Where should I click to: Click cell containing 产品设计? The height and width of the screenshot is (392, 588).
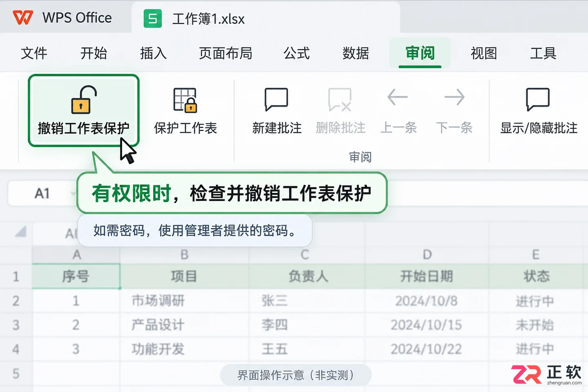point(185,325)
